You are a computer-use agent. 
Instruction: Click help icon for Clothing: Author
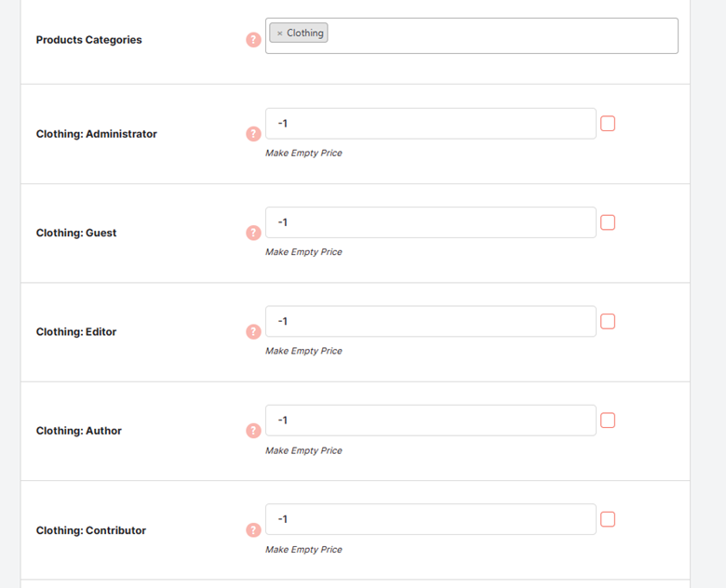coord(253,431)
